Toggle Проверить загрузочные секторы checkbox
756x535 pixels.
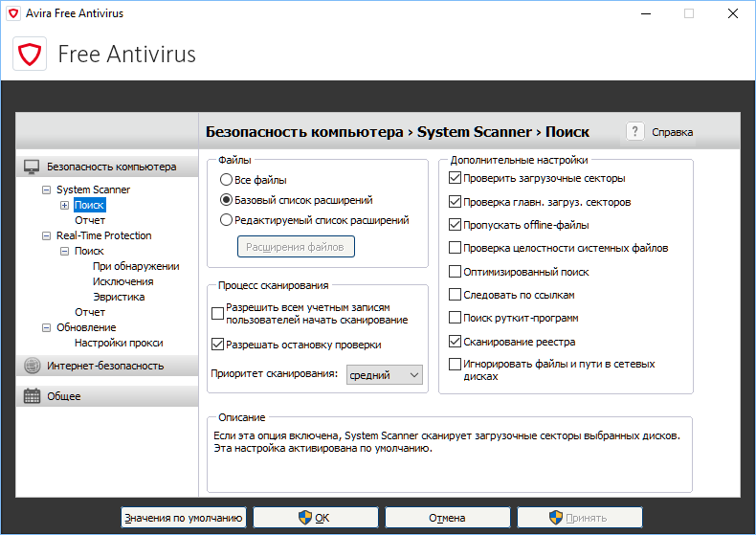455,178
